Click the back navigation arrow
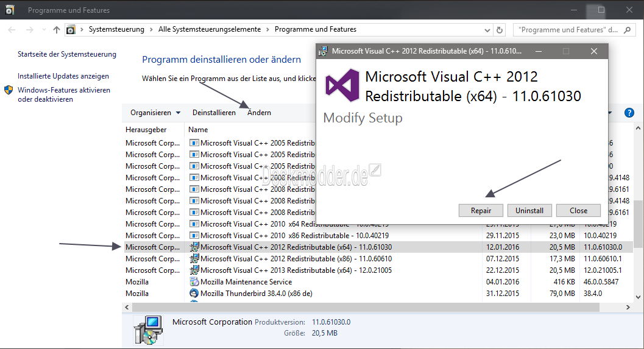The image size is (644, 349). click(x=12, y=30)
